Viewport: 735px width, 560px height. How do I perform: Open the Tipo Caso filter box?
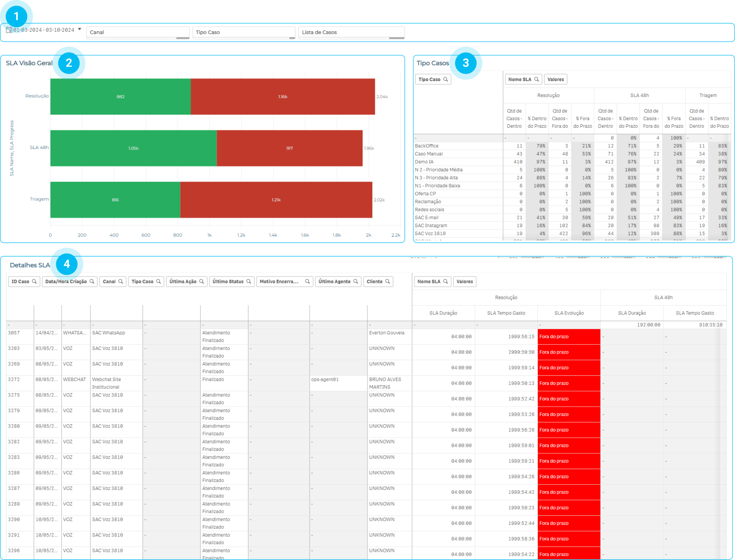243,32
